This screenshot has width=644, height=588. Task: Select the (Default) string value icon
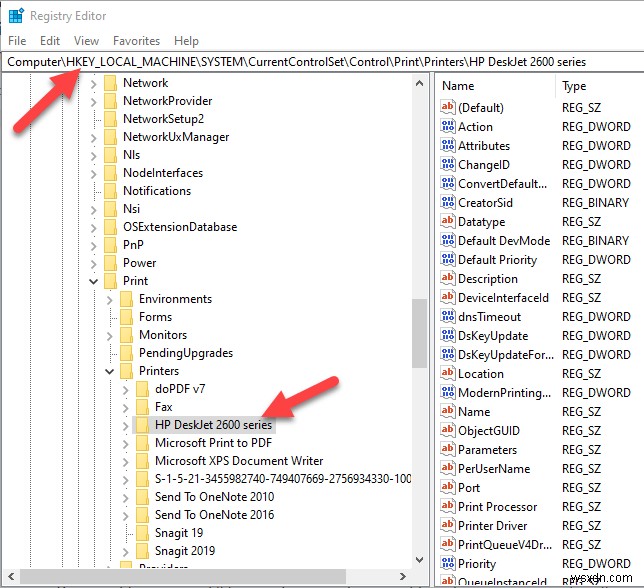448,107
